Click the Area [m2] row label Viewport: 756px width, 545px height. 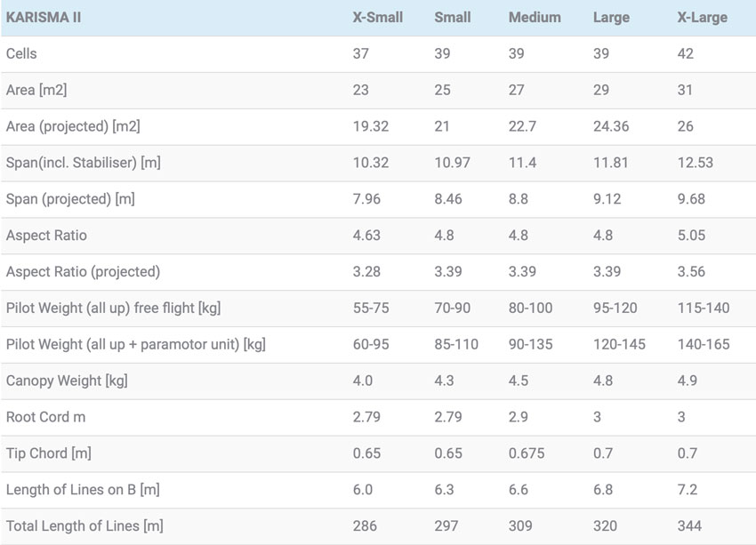(x=36, y=90)
